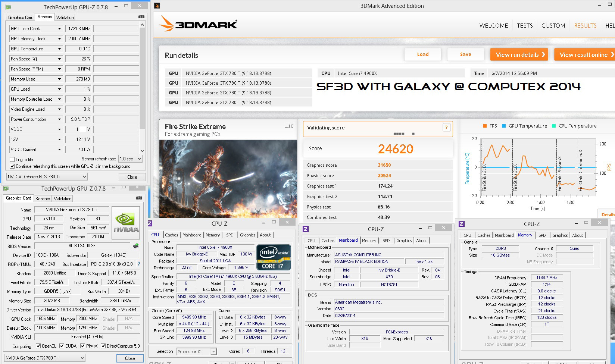The height and width of the screenshot is (364, 615).
Task: Open Validation tab in lower GPU-Z window
Action: (x=63, y=199)
